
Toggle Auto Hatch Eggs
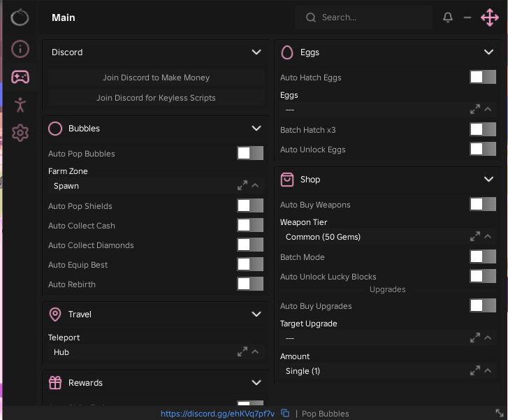483,77
